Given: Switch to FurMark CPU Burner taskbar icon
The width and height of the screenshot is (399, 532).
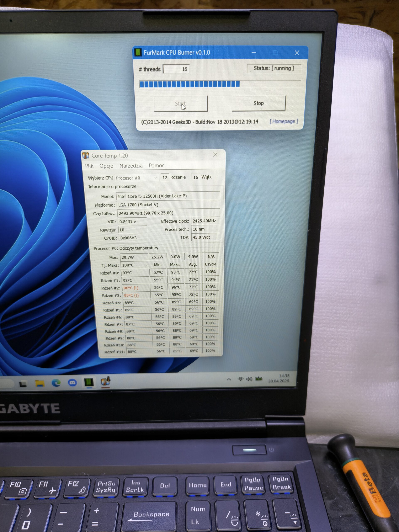Looking at the screenshot, I should coord(89,382).
